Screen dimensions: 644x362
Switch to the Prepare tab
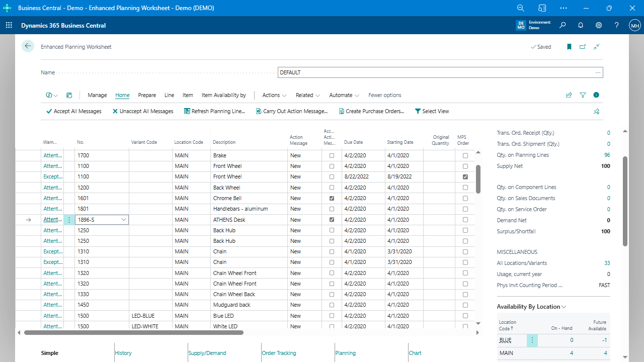click(x=146, y=95)
